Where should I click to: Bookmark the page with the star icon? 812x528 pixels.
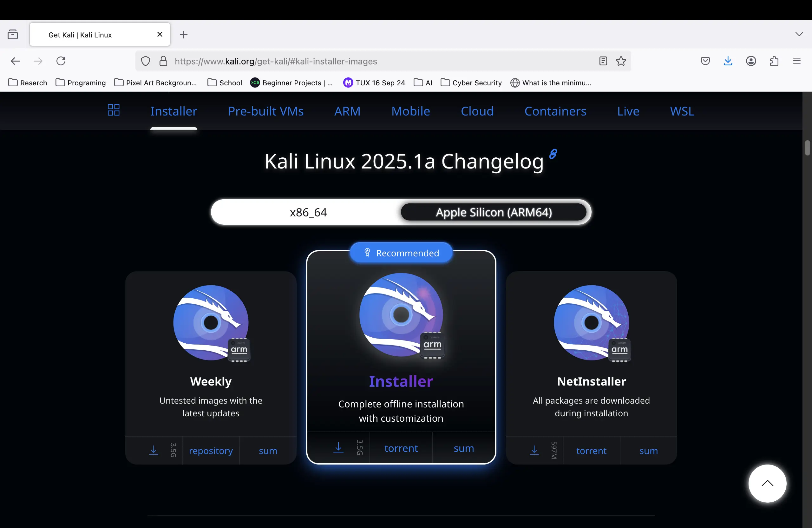click(x=621, y=61)
